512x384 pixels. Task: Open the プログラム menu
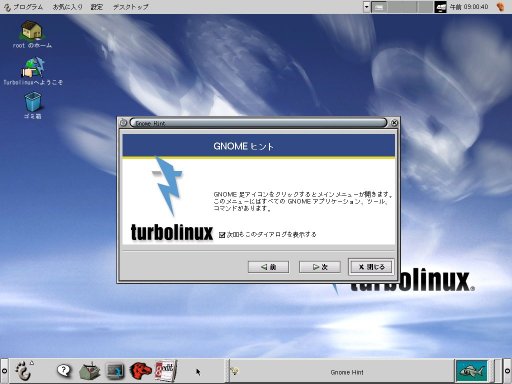point(23,7)
